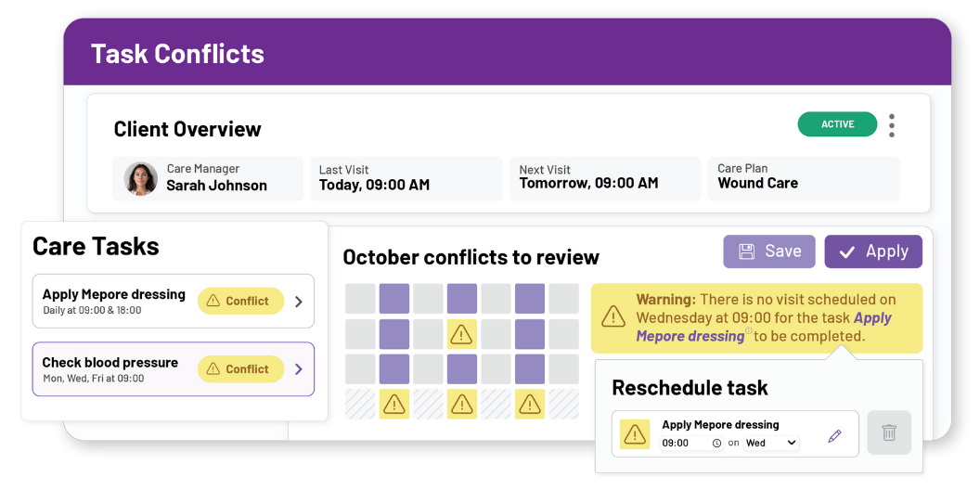Click the pencil edit icon
Viewport: 980px width, 490px height.
tap(834, 435)
